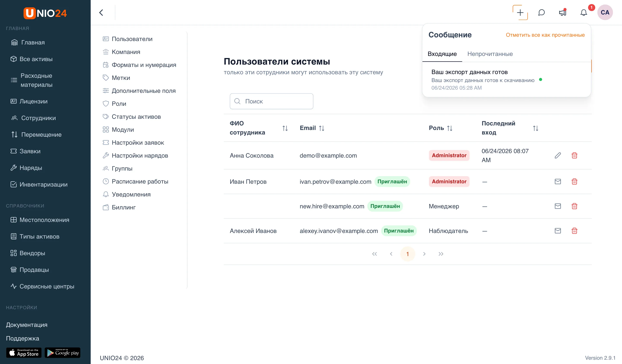Select Статусы активов settings item

pyautogui.click(x=132, y=117)
